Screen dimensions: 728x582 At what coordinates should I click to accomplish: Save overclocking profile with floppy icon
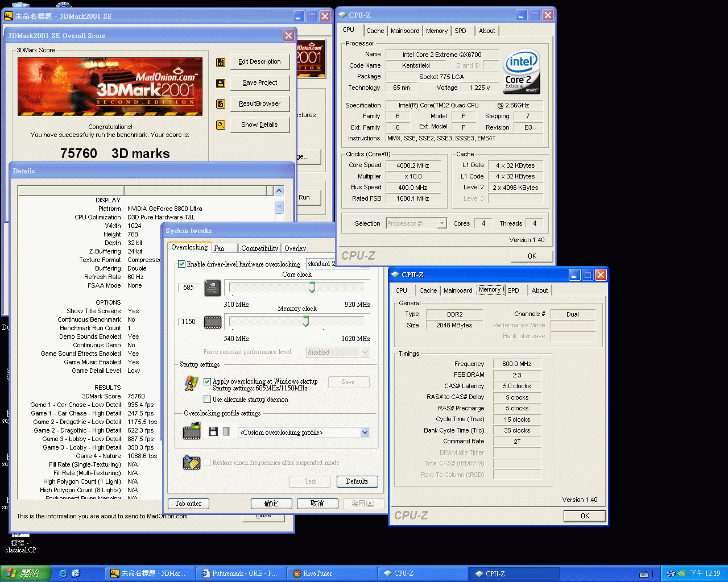tap(213, 432)
